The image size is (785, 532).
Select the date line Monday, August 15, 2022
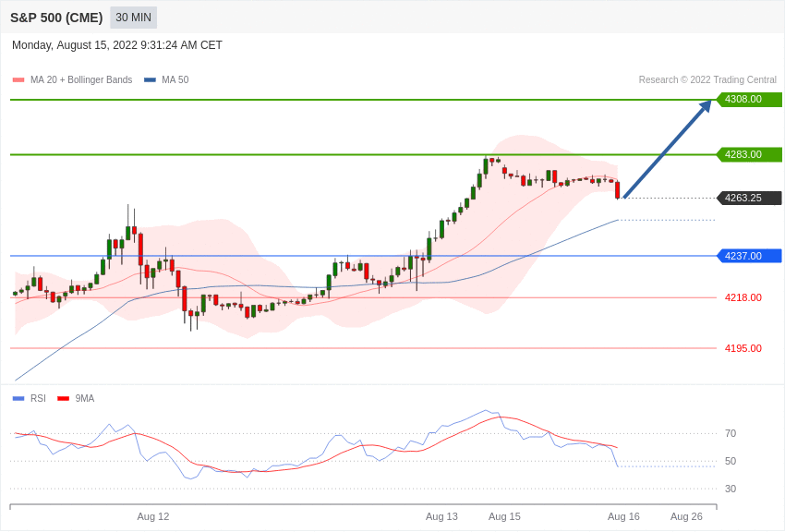[x=117, y=45]
